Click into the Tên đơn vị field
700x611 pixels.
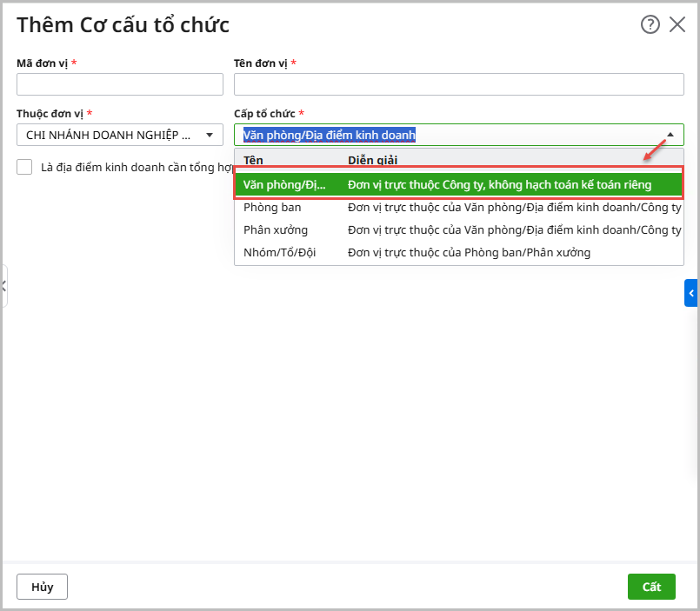click(458, 84)
